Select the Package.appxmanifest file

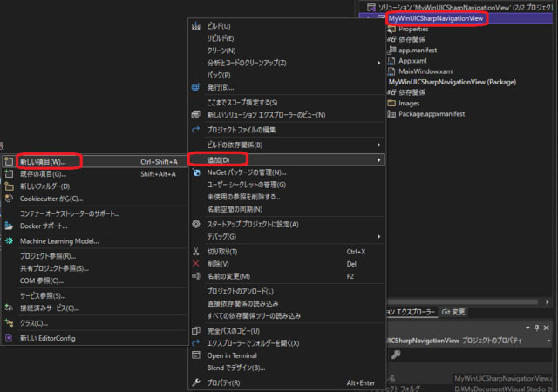(x=432, y=113)
